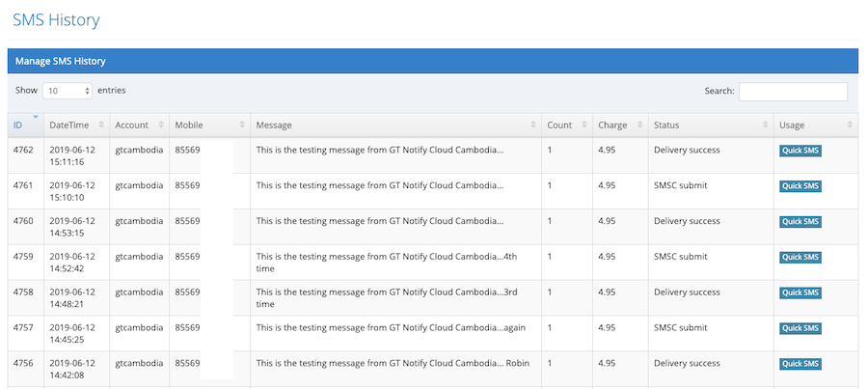Image resolution: width=868 pixels, height=389 pixels.
Task: Click the Count column sort icon
Action: [x=584, y=125]
